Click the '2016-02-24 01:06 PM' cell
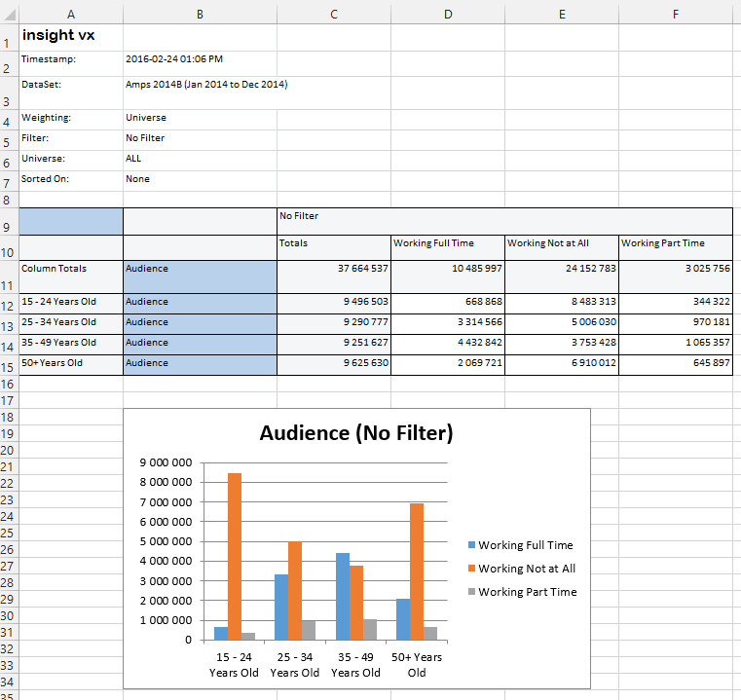The image size is (741, 700). [200, 64]
